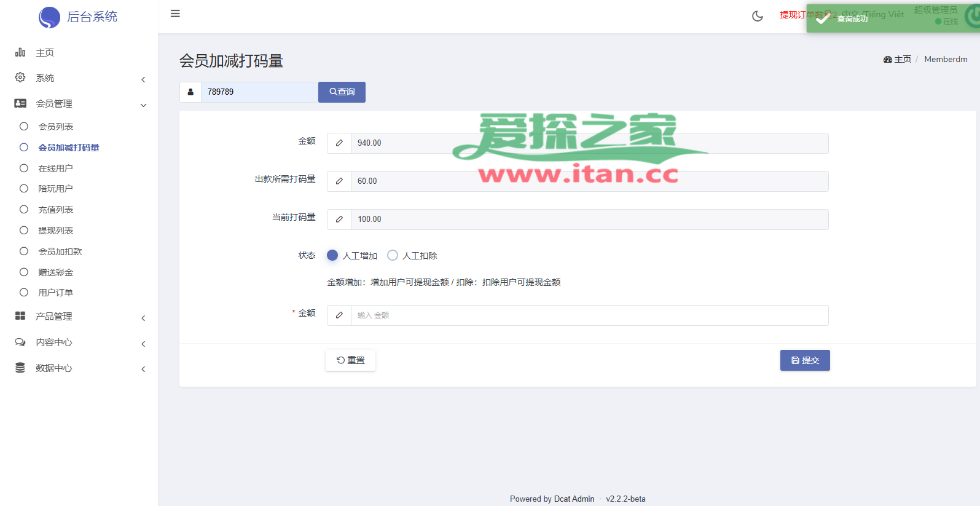This screenshot has width=980, height=506.
Task: Expand the 内容中心 menu chevron
Action: [143, 344]
